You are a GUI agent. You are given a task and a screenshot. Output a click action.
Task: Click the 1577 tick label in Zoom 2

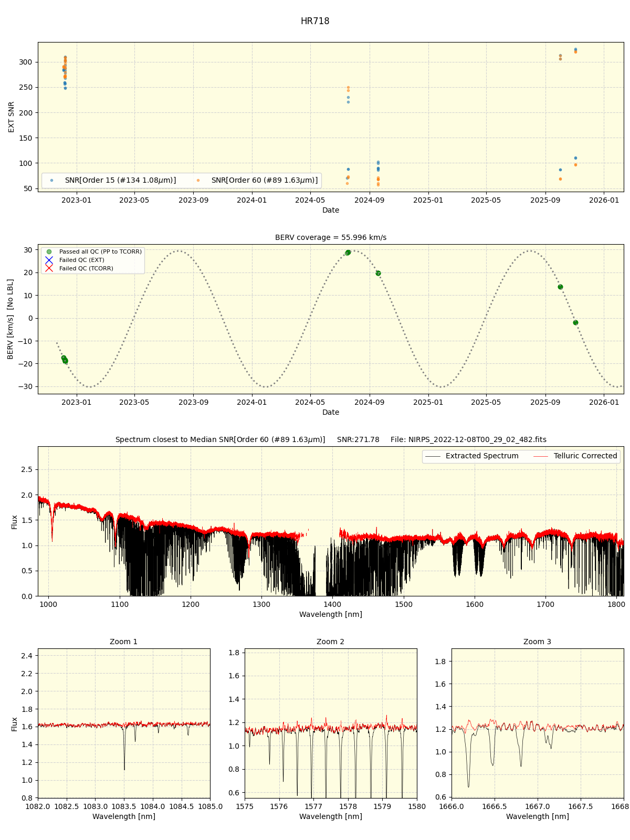pyautogui.click(x=313, y=806)
